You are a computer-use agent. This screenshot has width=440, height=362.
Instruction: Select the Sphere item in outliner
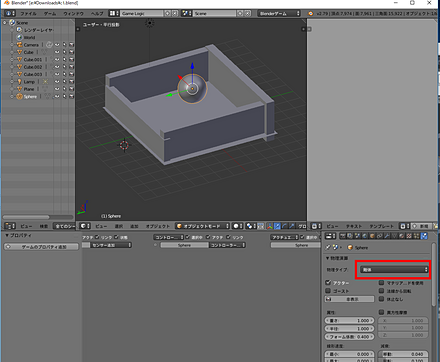[x=30, y=96]
